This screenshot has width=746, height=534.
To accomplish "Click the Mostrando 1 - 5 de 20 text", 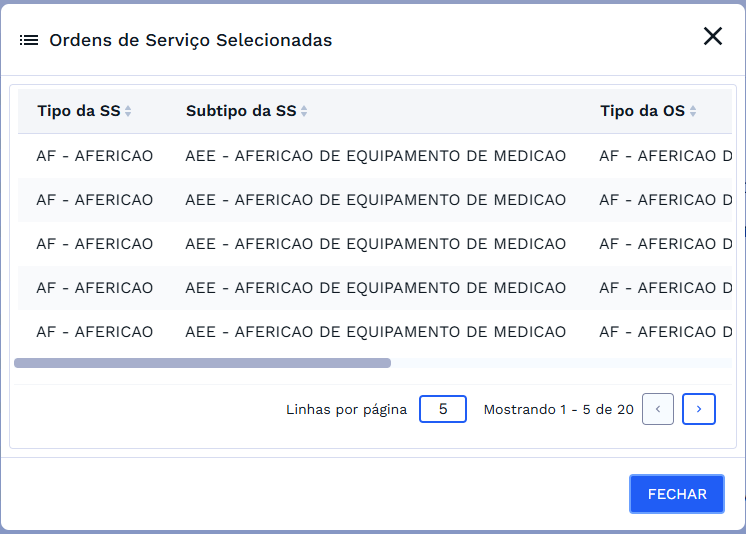I will click(x=558, y=409).
